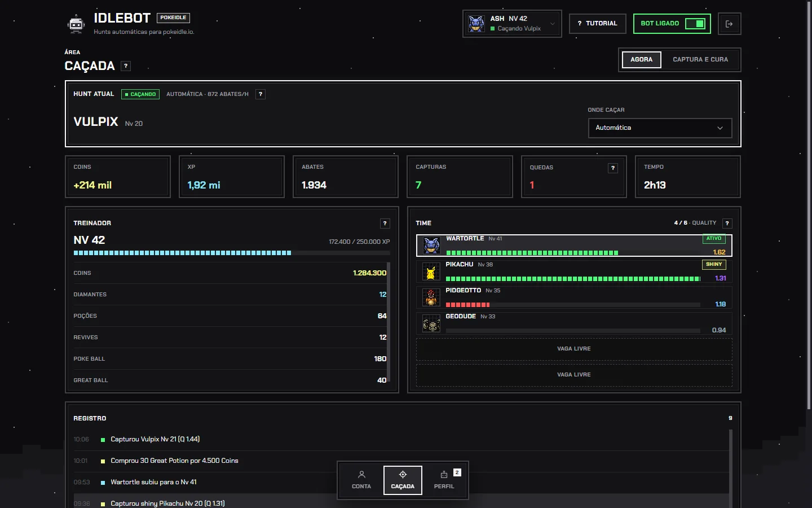
Task: Click the Shiny badge on Pikachu
Action: tap(714, 265)
